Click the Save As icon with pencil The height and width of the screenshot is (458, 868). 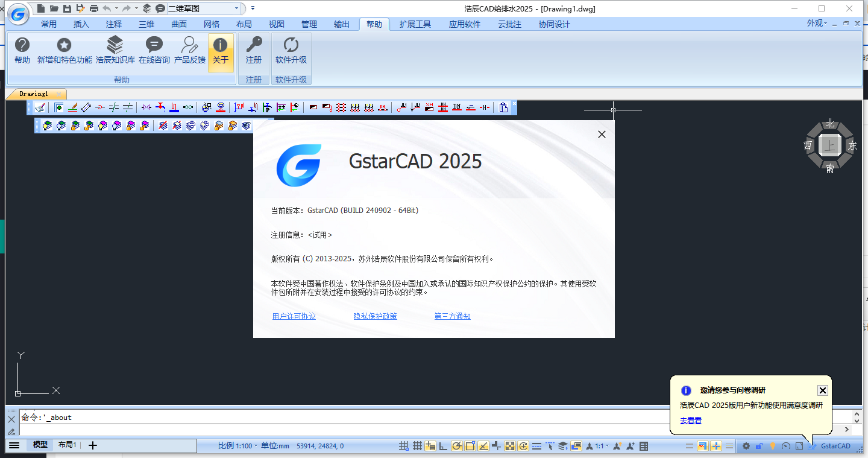click(x=80, y=8)
